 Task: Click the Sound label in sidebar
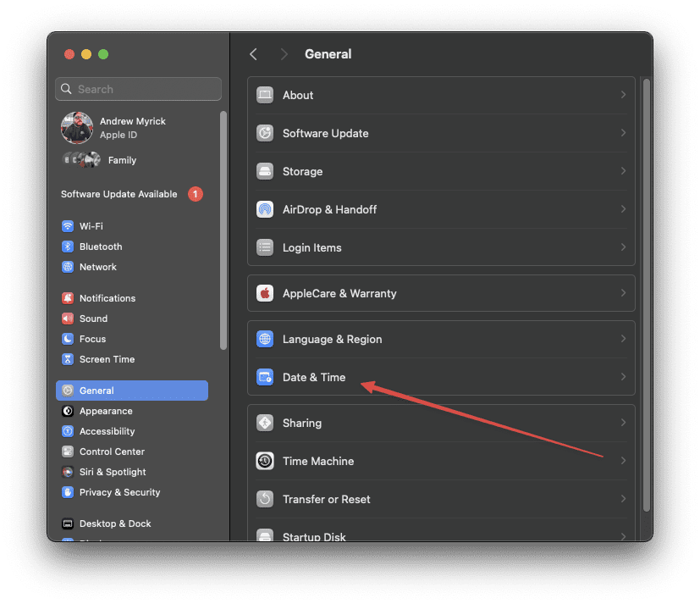[93, 319]
